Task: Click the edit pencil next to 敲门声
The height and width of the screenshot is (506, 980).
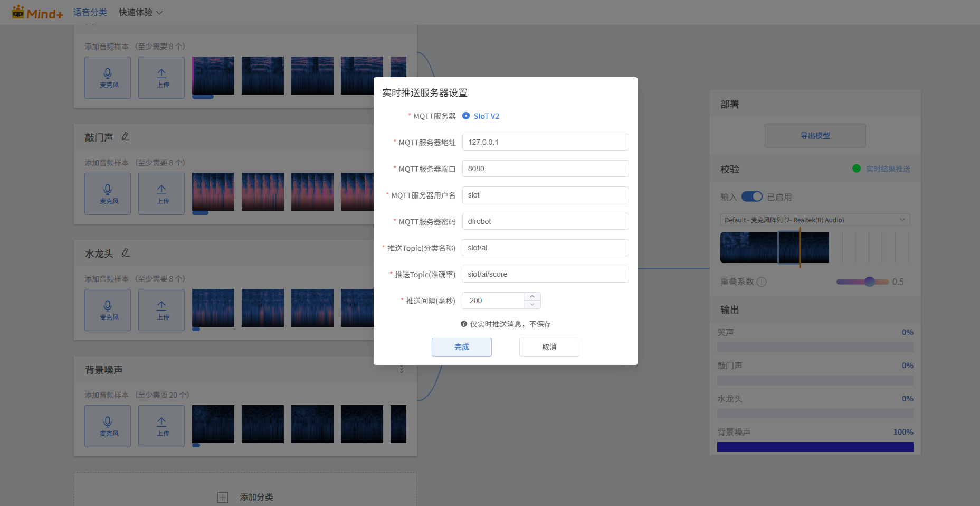Action: pyautogui.click(x=126, y=137)
